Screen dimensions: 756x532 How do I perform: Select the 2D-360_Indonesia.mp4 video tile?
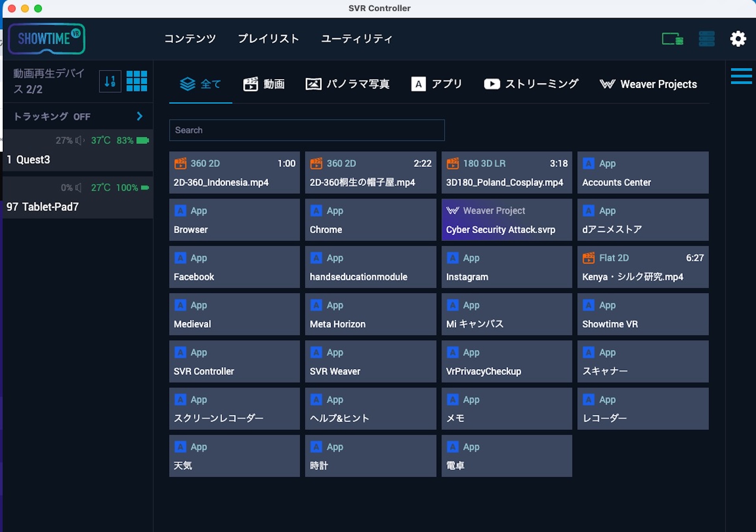[x=234, y=173]
